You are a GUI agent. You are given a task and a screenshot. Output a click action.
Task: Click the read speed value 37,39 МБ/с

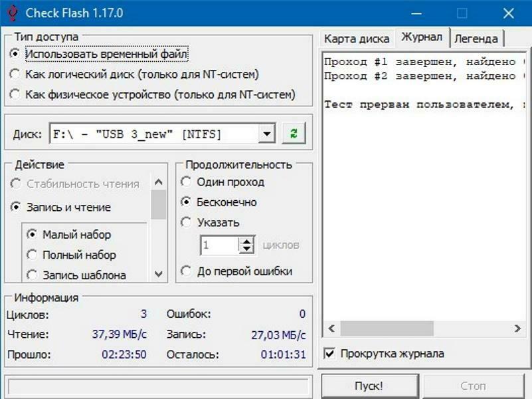pyautogui.click(x=120, y=334)
